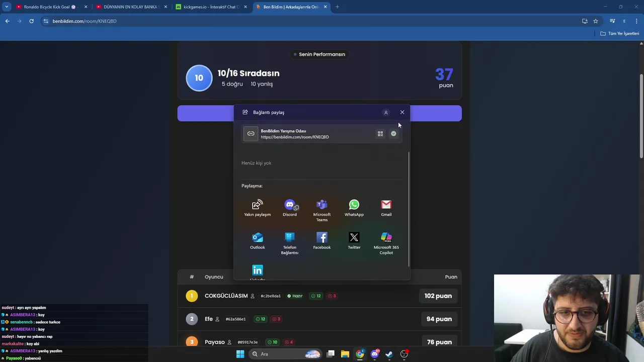Click the Senin Performansın label

[x=319, y=54]
